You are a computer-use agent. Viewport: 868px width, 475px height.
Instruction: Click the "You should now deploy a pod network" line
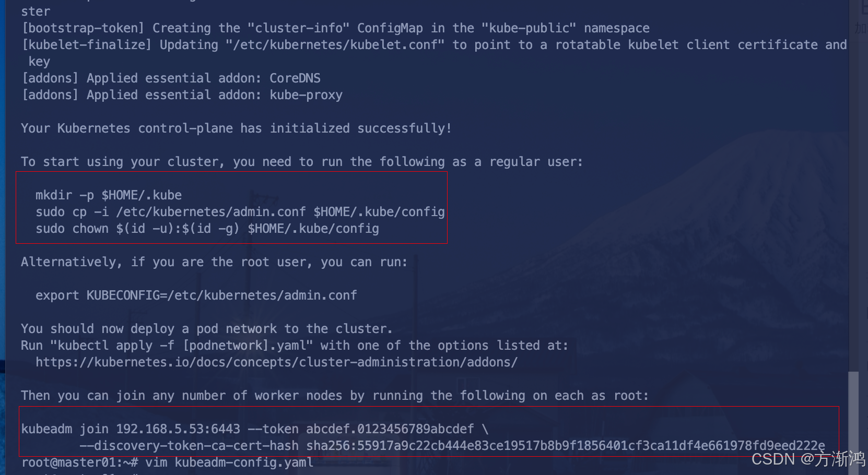point(206,329)
